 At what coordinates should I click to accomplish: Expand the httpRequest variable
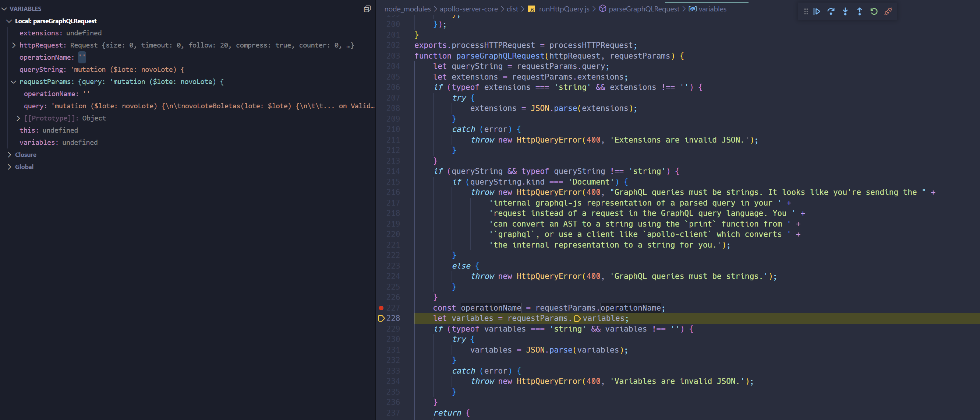pyautogui.click(x=14, y=45)
